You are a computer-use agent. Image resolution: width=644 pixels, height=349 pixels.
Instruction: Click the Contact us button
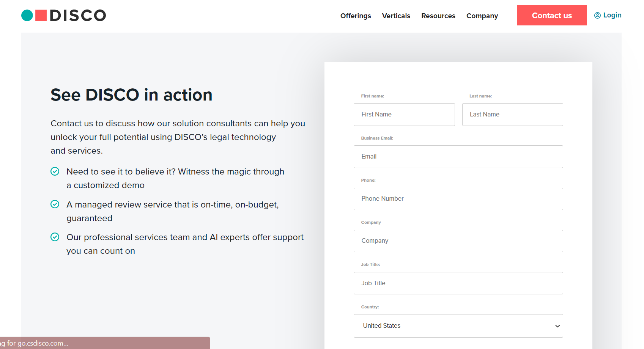point(552,16)
